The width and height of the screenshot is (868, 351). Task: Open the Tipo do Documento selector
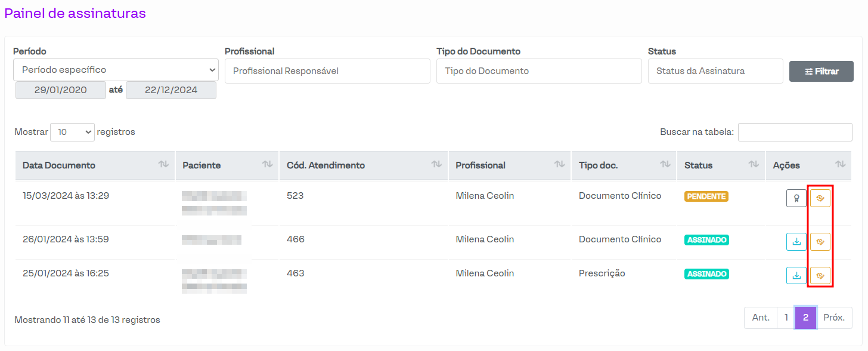coord(539,71)
